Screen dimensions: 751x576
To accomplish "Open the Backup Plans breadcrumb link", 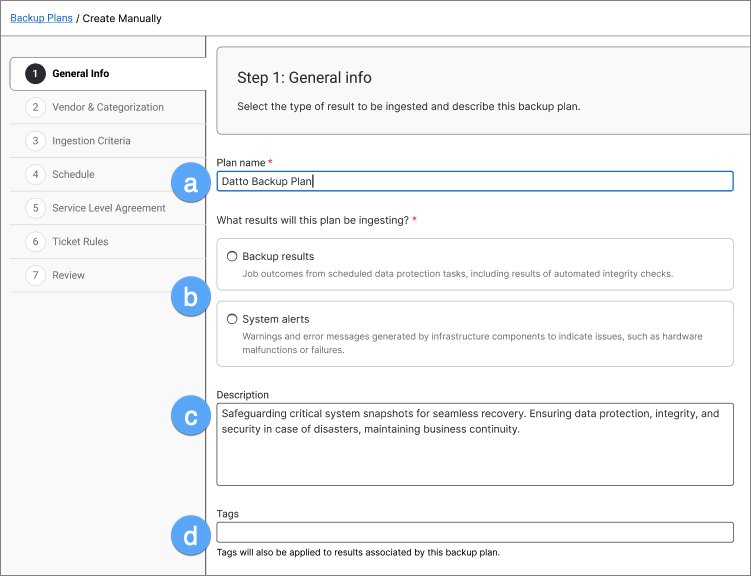I will click(41, 18).
